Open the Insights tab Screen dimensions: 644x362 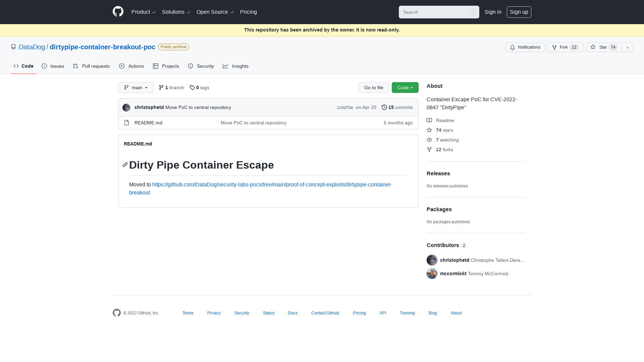pyautogui.click(x=235, y=66)
